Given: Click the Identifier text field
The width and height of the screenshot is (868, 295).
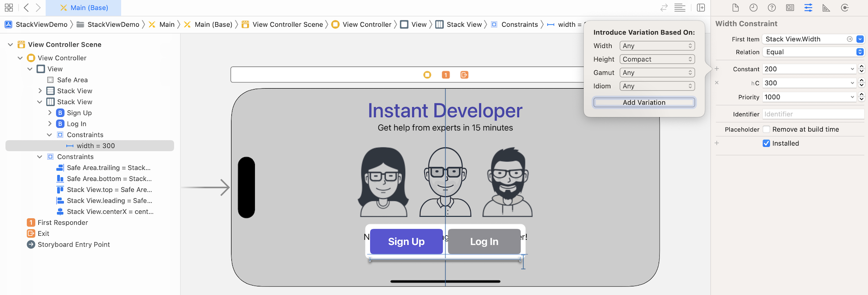Looking at the screenshot, I should [813, 114].
